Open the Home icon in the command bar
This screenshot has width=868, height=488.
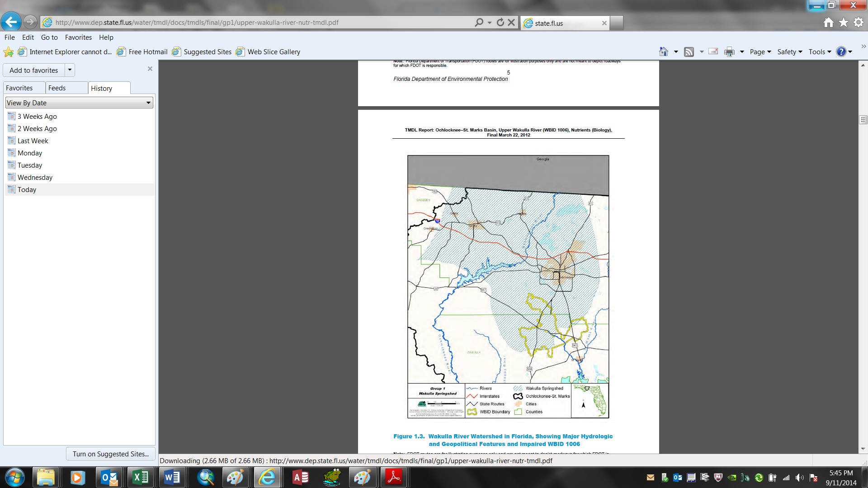663,52
